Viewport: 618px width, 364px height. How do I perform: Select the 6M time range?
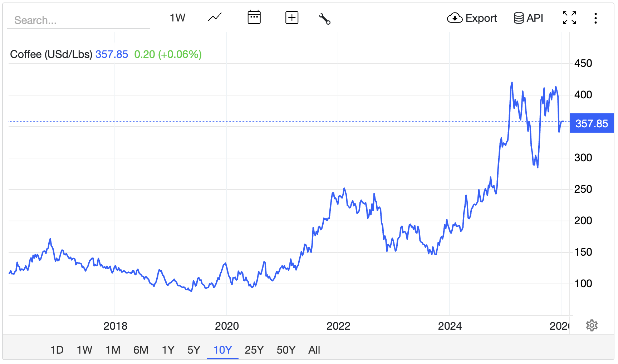click(x=141, y=350)
